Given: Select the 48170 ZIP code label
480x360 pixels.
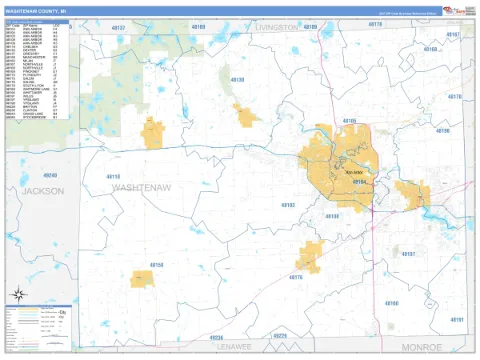Looking at the screenshot, I should click(x=455, y=97).
